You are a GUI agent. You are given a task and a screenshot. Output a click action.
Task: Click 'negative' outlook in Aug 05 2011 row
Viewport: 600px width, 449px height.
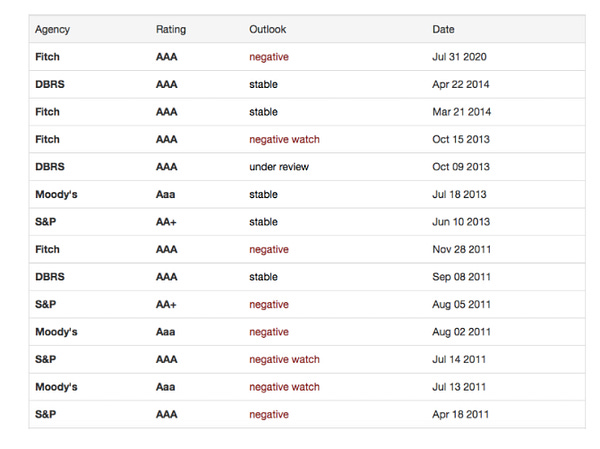click(269, 305)
